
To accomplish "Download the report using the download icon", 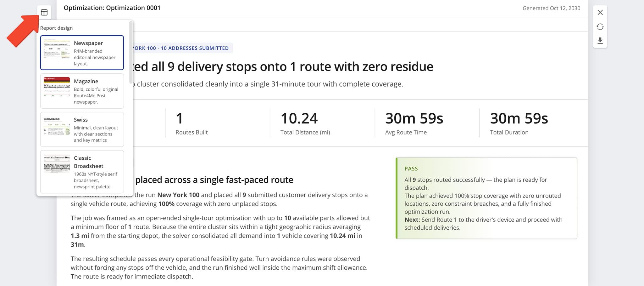I will (600, 41).
